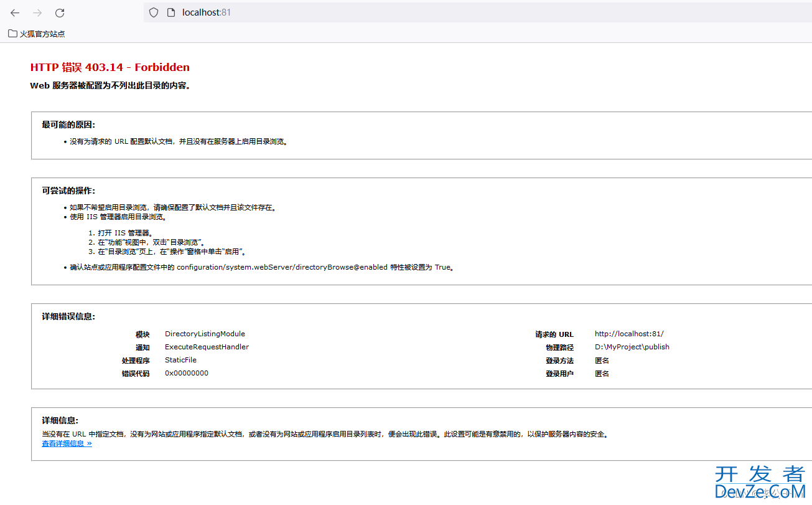Select the Web 服务器被配置为不列出此目录的内容 line
This screenshot has width=812, height=505.
coord(110,86)
